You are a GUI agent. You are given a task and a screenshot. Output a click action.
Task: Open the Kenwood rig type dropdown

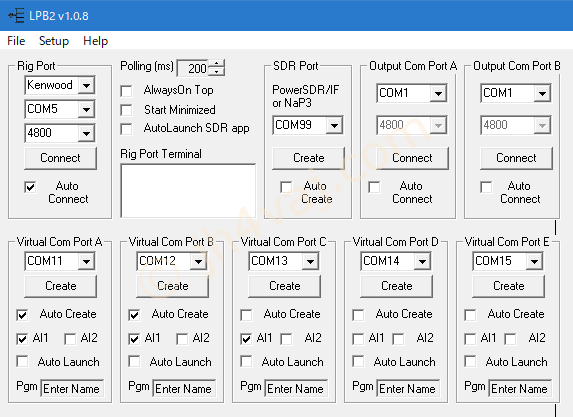pos(87,86)
